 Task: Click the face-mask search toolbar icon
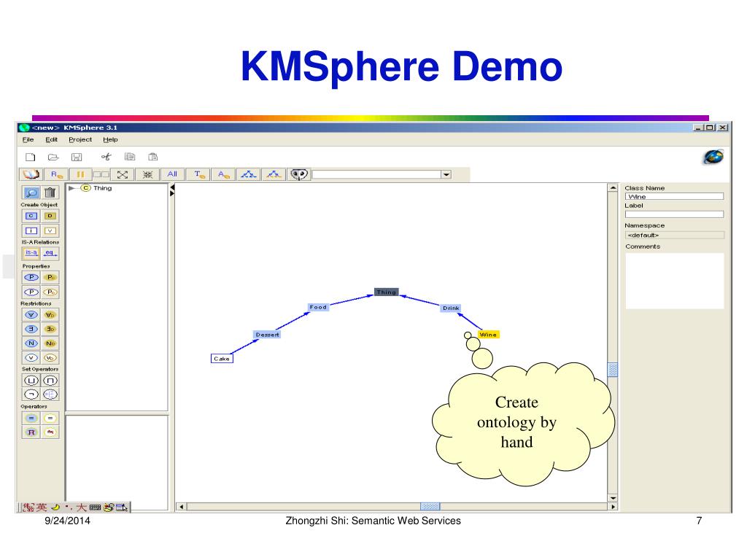(299, 175)
